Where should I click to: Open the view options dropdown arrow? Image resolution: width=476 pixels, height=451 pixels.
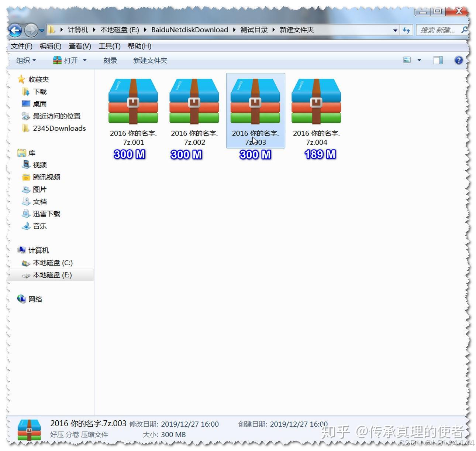coord(419,60)
